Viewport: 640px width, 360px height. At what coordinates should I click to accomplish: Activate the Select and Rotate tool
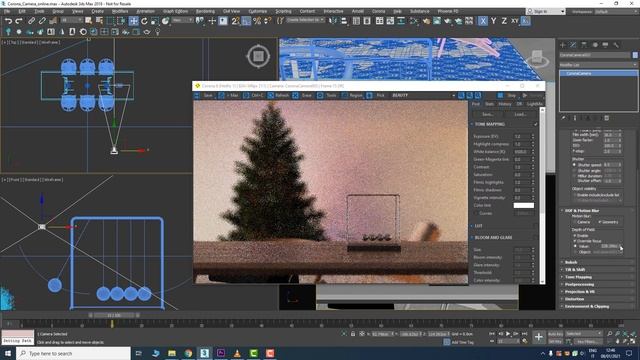144,20
